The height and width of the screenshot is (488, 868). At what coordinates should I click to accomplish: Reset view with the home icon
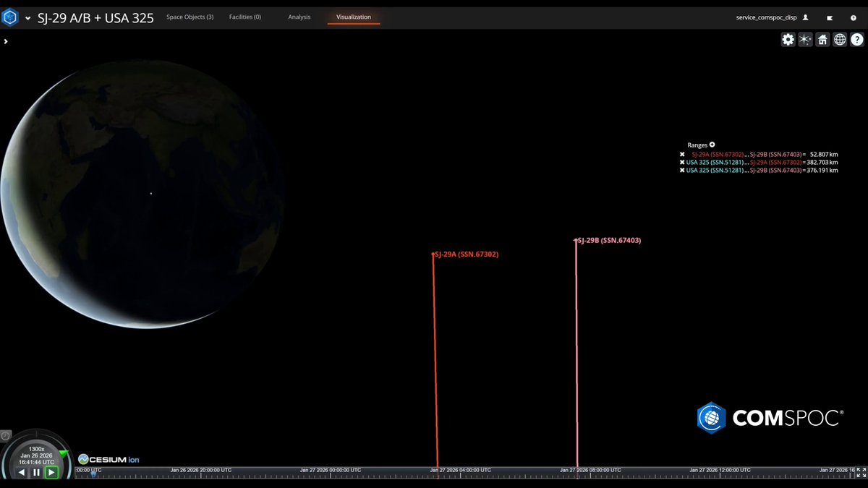(822, 40)
